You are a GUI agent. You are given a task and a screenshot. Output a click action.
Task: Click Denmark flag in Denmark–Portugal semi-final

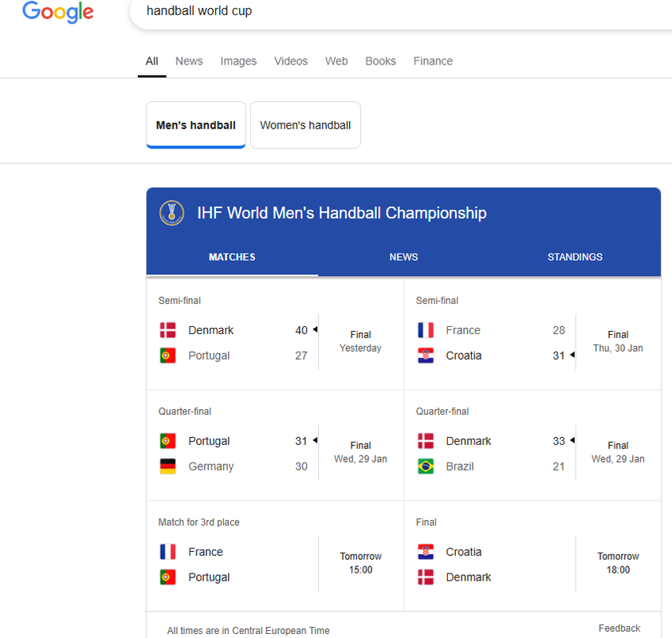coord(167,330)
